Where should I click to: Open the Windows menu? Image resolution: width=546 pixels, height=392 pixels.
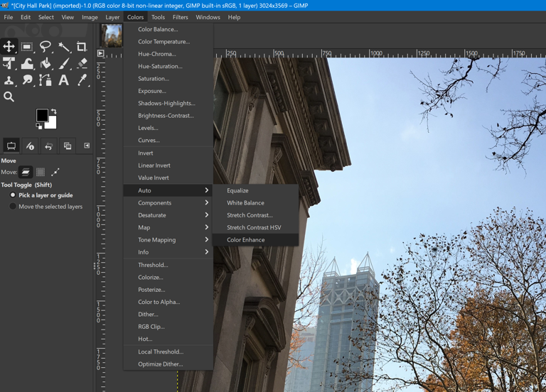tap(208, 17)
